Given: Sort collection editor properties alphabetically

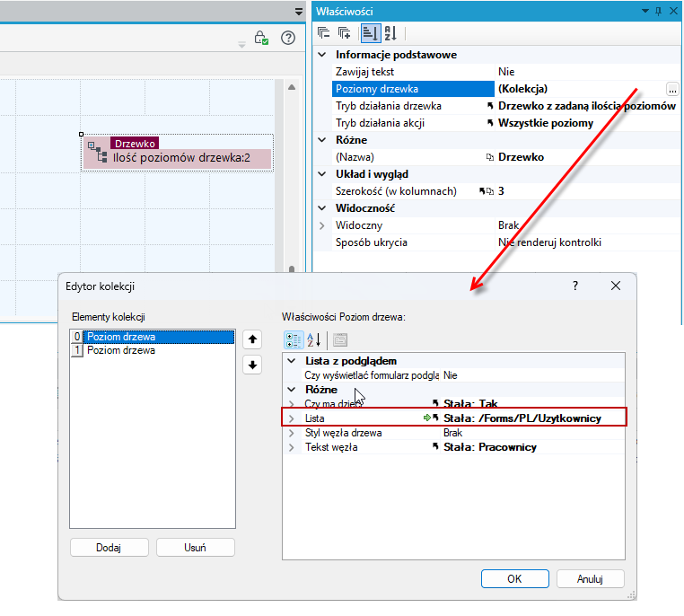Looking at the screenshot, I should click(313, 339).
